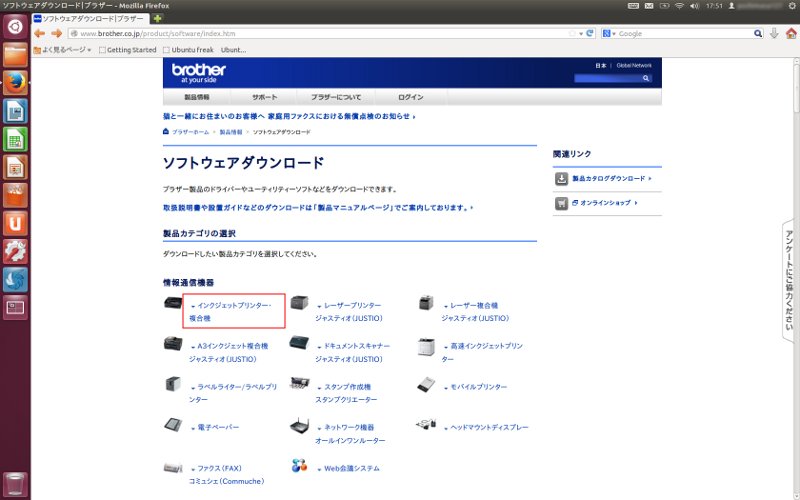This screenshot has height=500, width=800.
Task: Open a new tab with plus icon
Action: tap(157, 18)
